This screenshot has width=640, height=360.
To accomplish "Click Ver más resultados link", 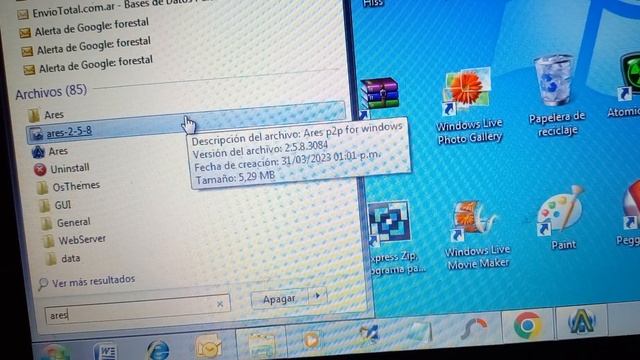I will point(87,281).
